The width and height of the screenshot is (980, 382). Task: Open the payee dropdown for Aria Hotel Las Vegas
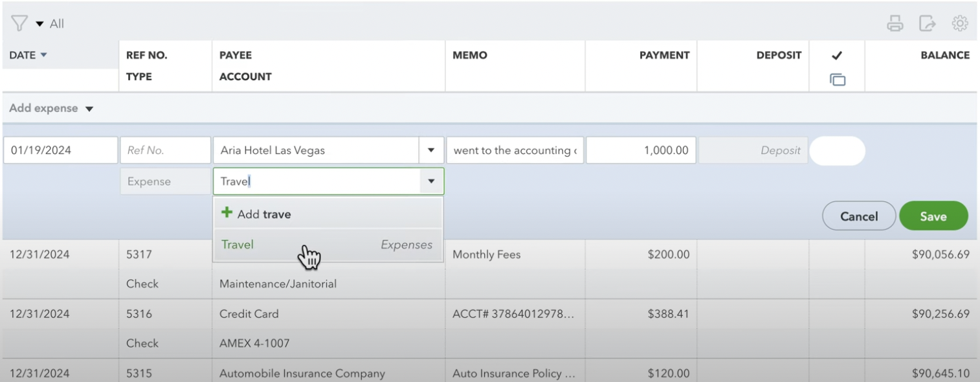click(430, 150)
